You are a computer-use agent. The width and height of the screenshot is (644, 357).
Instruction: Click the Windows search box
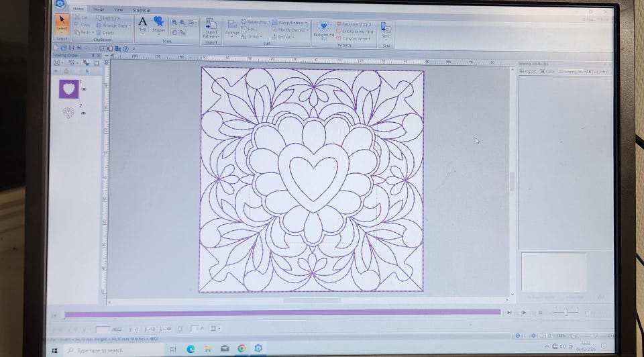point(114,350)
